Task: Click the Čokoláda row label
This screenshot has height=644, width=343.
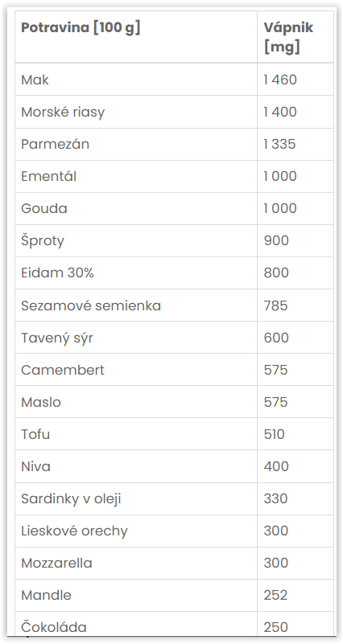Action: click(54, 627)
